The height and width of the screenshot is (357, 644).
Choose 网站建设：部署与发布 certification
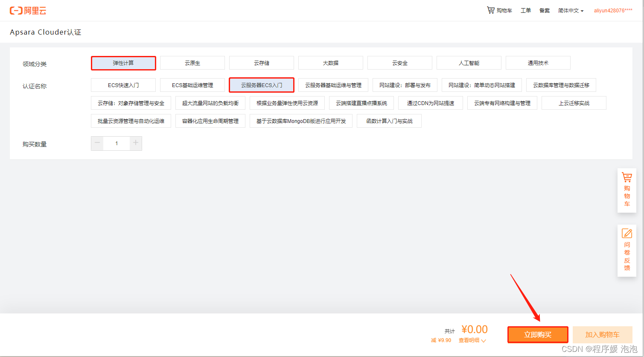[405, 85]
